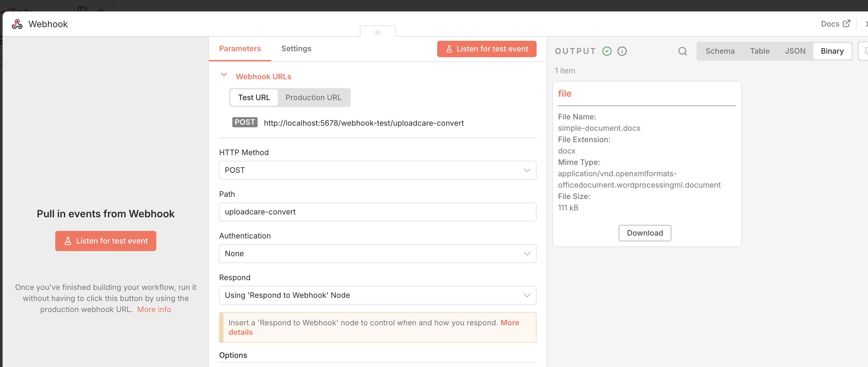Click the panel drag handle
This screenshot has width=868, height=367.
click(378, 33)
